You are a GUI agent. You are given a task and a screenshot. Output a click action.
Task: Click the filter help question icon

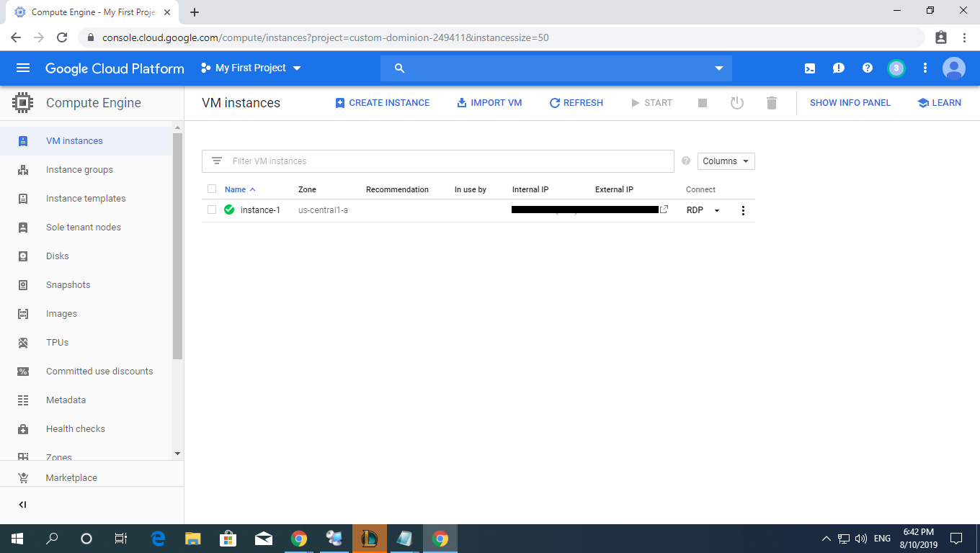click(x=686, y=161)
